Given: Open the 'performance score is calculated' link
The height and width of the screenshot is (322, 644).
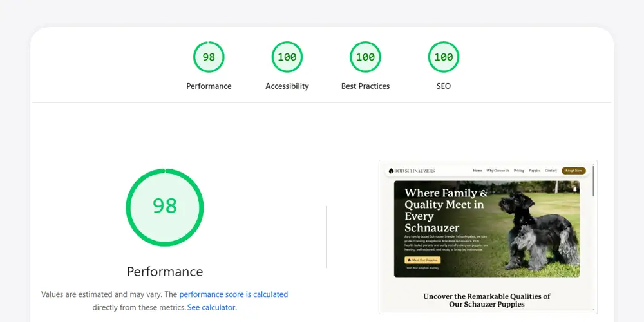Looking at the screenshot, I should click(234, 294).
